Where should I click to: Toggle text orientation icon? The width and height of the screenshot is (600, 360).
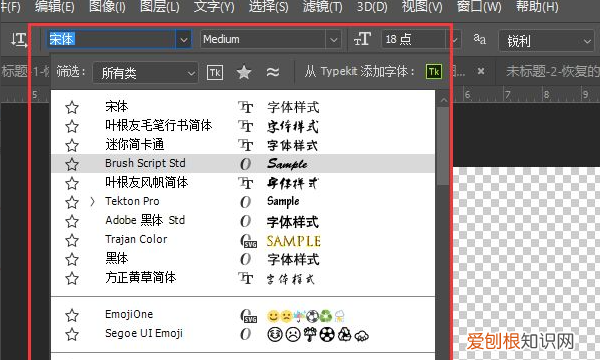click(x=19, y=39)
